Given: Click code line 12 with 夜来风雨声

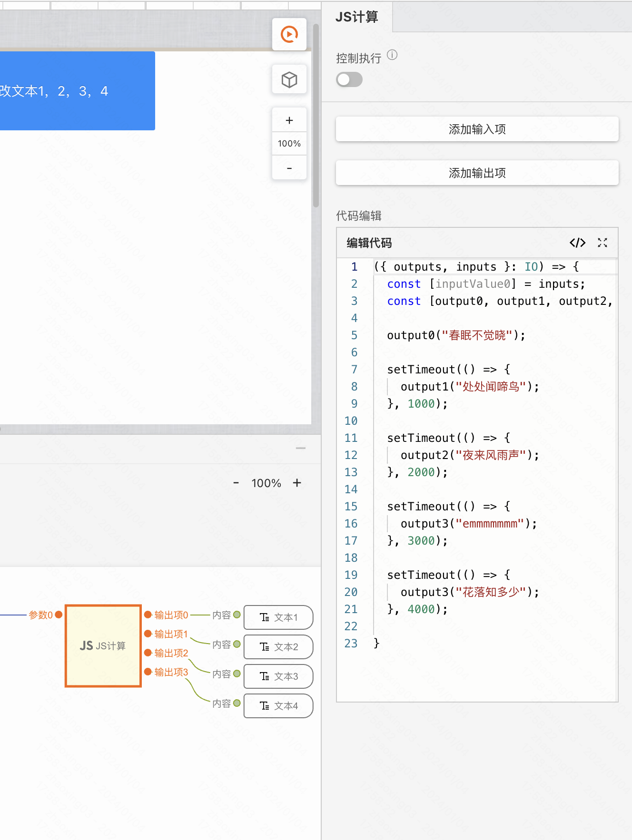Looking at the screenshot, I should (x=470, y=455).
